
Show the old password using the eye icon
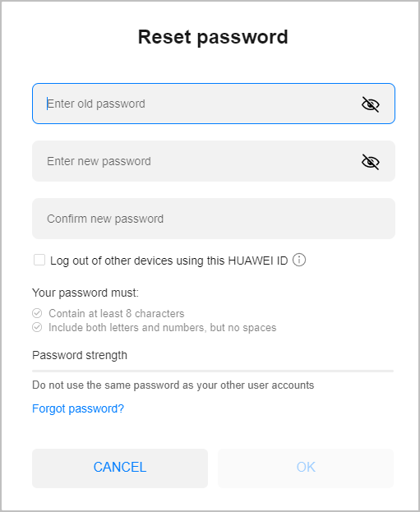371,104
